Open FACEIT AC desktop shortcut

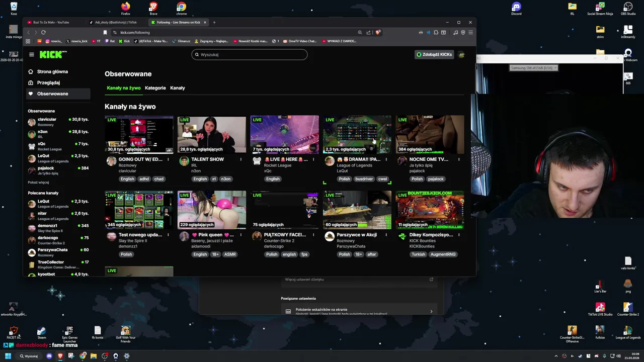click(x=14, y=333)
